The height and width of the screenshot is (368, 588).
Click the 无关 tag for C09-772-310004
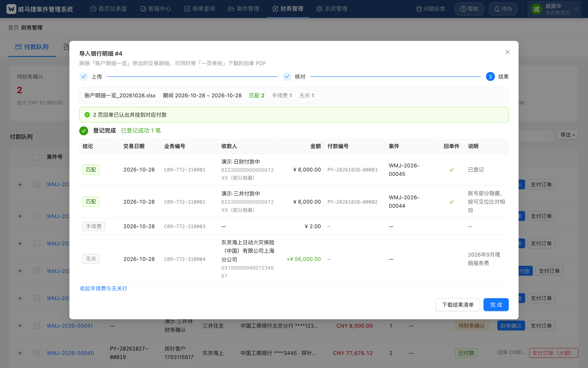(x=91, y=259)
